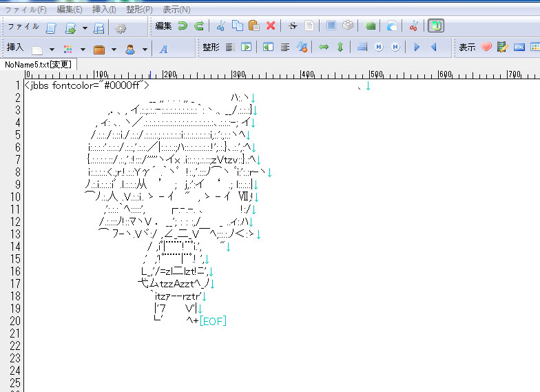Click the red X delete icon

(271, 27)
